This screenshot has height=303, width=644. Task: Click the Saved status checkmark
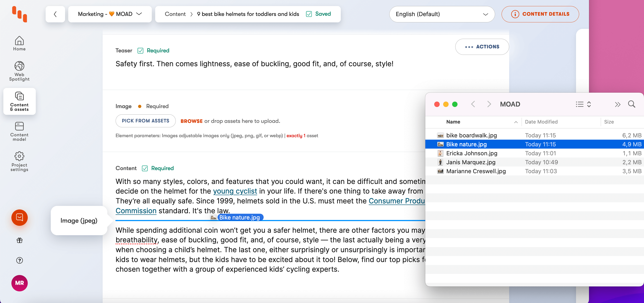309,14
